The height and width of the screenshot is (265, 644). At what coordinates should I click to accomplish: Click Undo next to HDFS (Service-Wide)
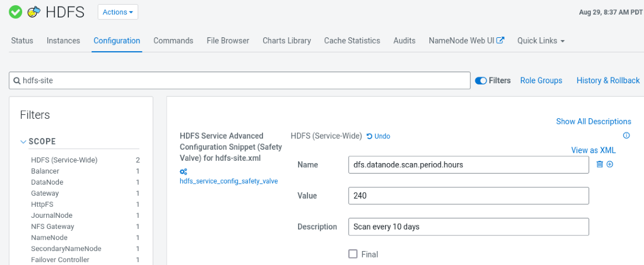point(379,136)
